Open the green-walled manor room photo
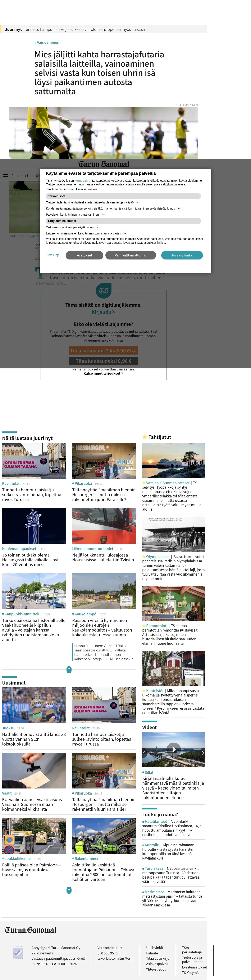 [x=174, y=603]
